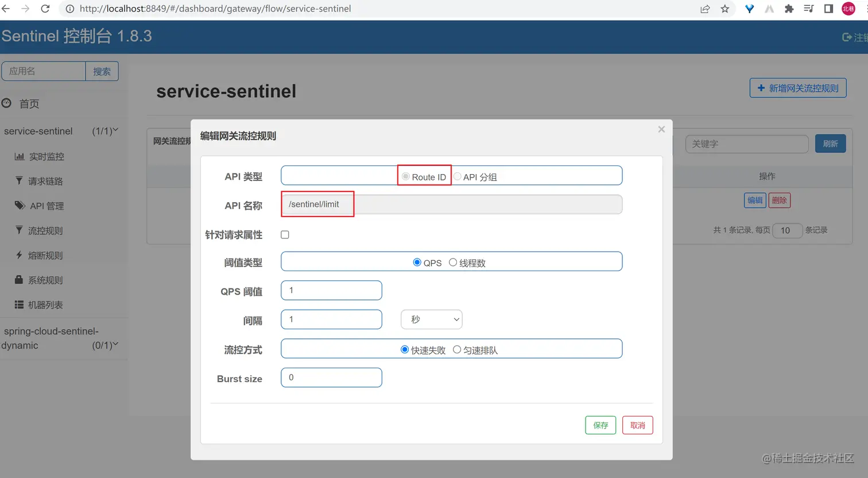868x478 pixels.
Task: Open 系统规则 menu item
Action: (45, 280)
